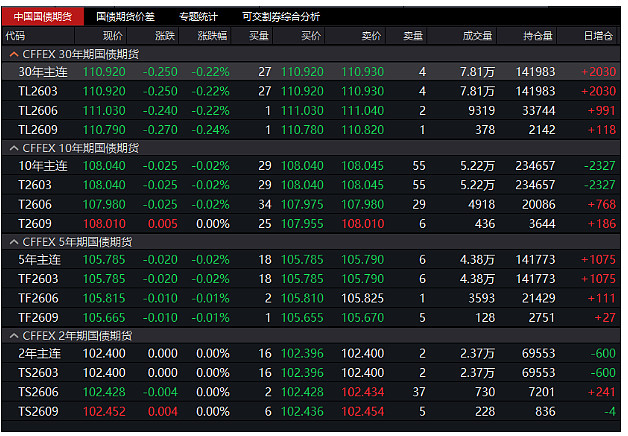628x436 pixels.
Task: Click TF2606 volume 3593
Action: (482, 298)
